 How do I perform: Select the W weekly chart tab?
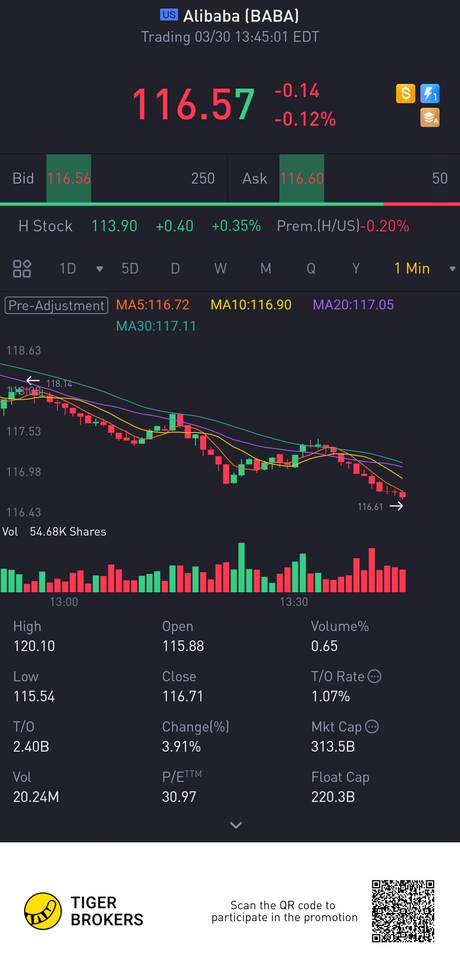click(220, 268)
